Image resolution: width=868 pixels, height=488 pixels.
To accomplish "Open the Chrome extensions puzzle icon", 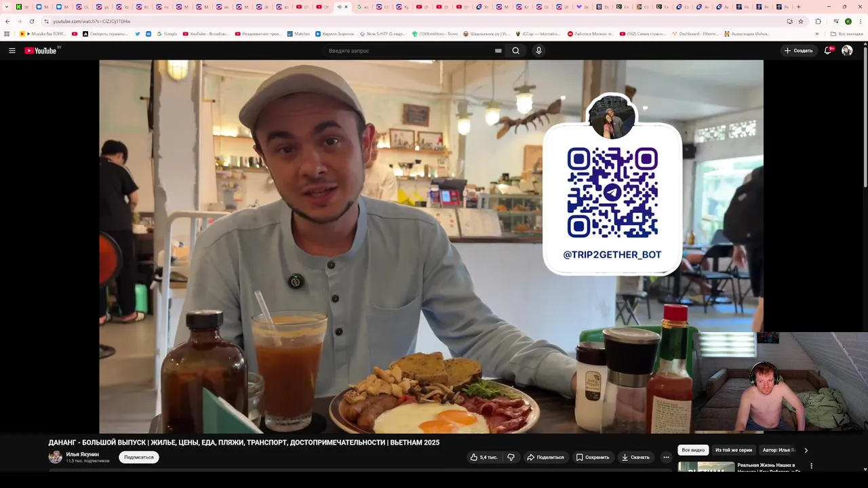I will 818,21.
